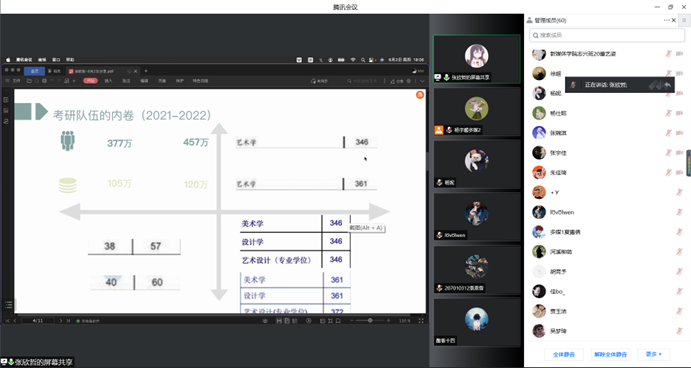
Task: Go to the next page arrow
Action: (x=61, y=321)
